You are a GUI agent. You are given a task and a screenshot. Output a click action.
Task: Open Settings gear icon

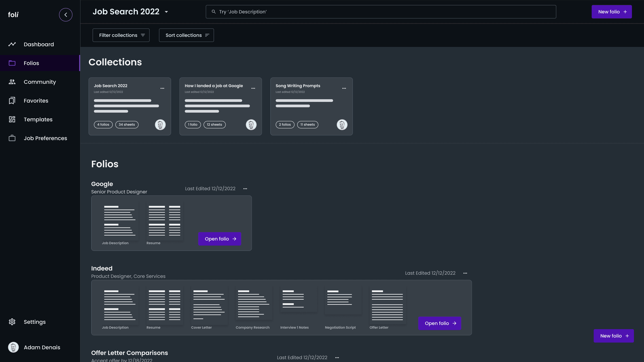pyautogui.click(x=12, y=322)
